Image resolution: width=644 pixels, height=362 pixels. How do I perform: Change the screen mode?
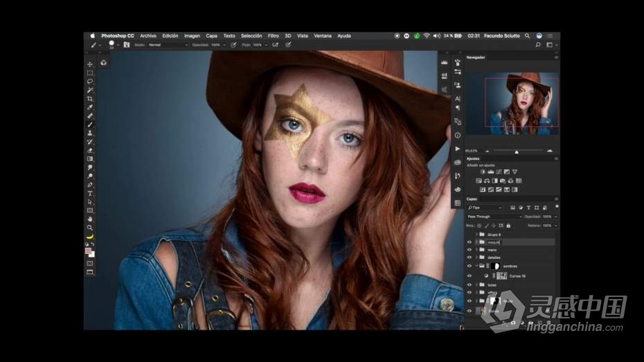90,272
